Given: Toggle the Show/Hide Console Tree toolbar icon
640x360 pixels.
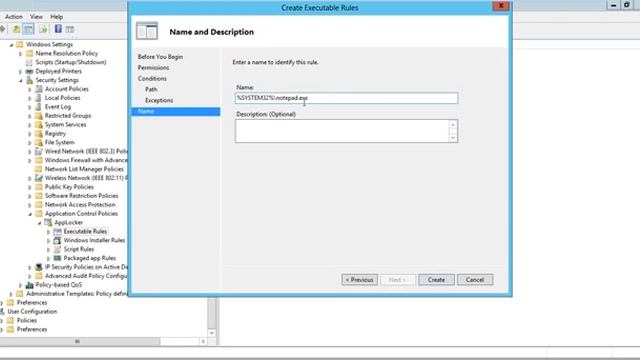Looking at the screenshot, I should [x=28, y=29].
